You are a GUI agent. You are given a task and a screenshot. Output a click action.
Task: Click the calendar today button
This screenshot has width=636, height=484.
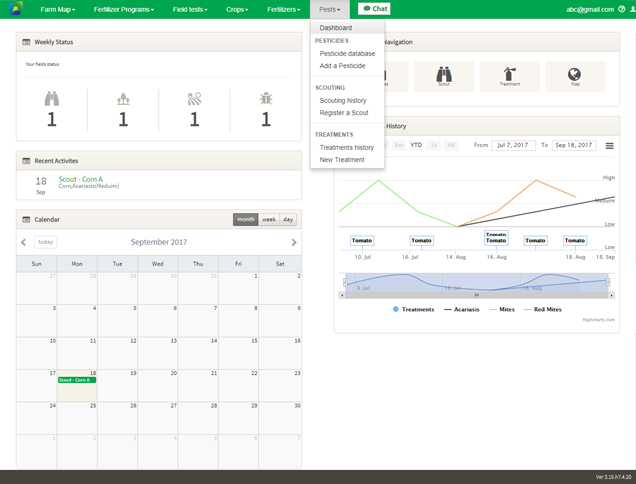pyautogui.click(x=45, y=242)
